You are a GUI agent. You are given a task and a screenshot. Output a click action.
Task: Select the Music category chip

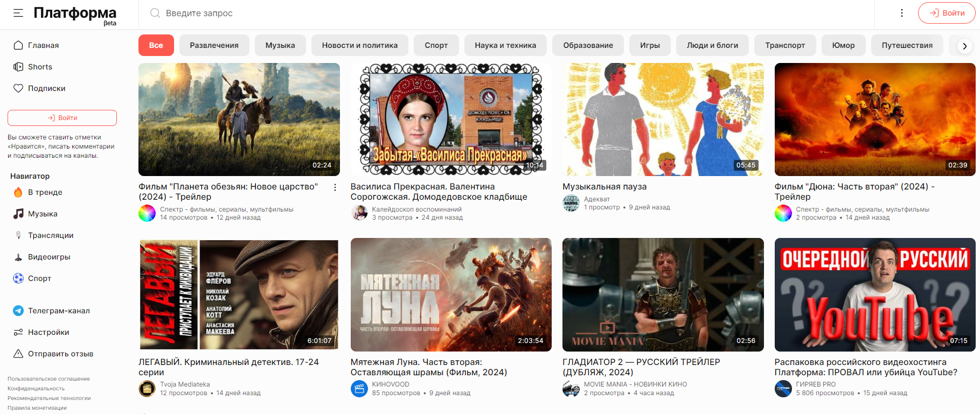point(280,45)
